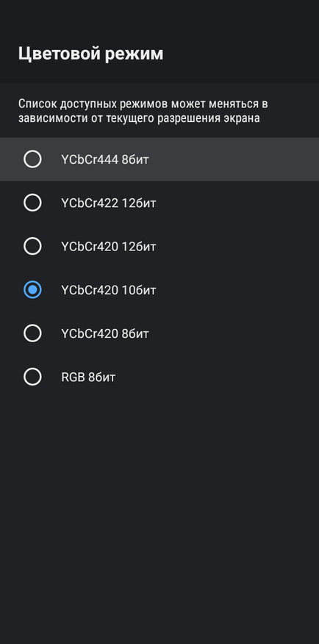The image size is (319, 644).
Task: Switch to the RGB 8бит radio circle
Action: (x=32, y=377)
